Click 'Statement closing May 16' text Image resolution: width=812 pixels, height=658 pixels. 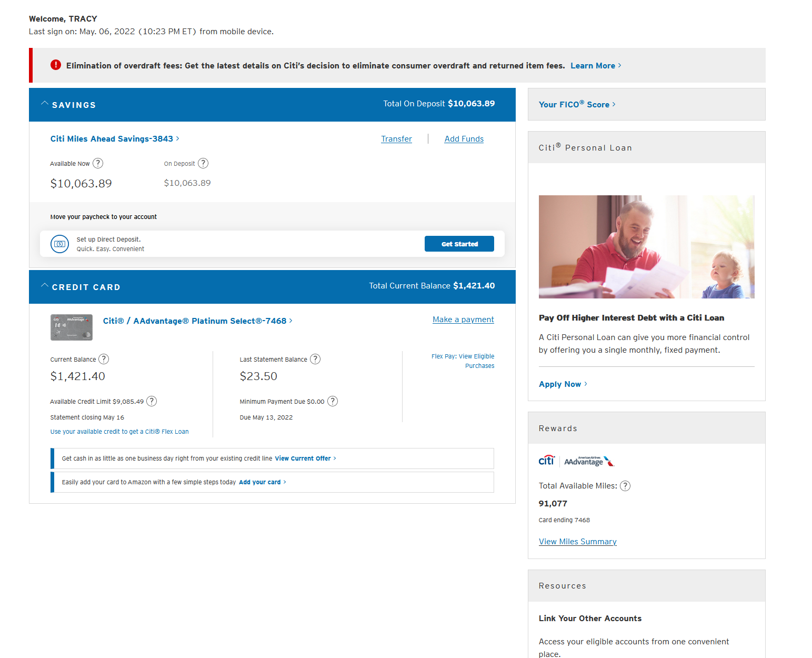(87, 417)
